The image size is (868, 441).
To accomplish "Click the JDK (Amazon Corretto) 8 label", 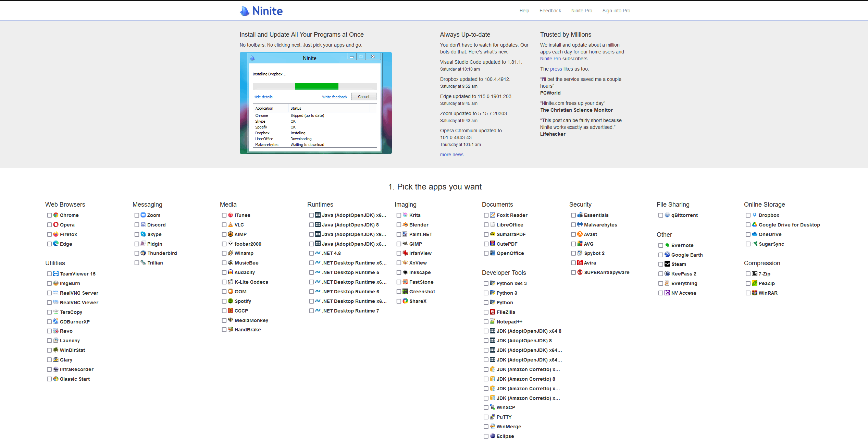I will click(526, 379).
